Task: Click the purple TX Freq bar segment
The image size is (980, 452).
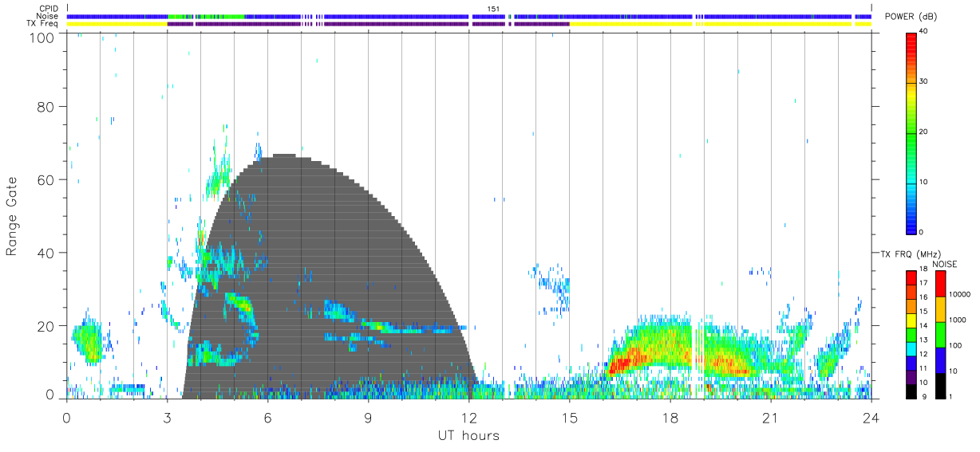Action: point(367,24)
